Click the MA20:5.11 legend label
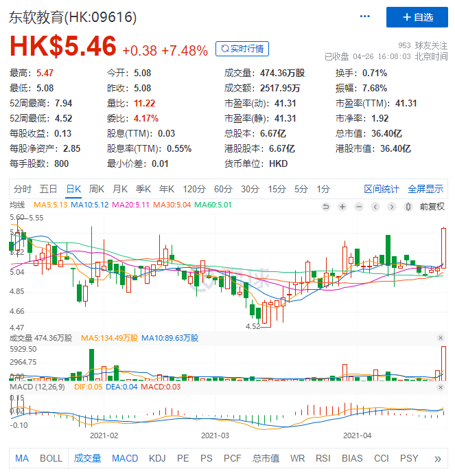Viewport: 455px width, 476px height. pos(130,205)
